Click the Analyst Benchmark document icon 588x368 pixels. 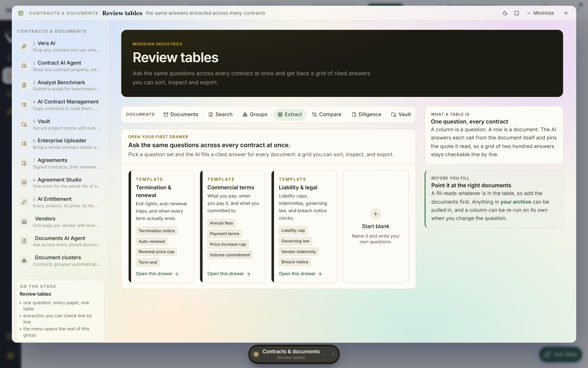pos(24,85)
